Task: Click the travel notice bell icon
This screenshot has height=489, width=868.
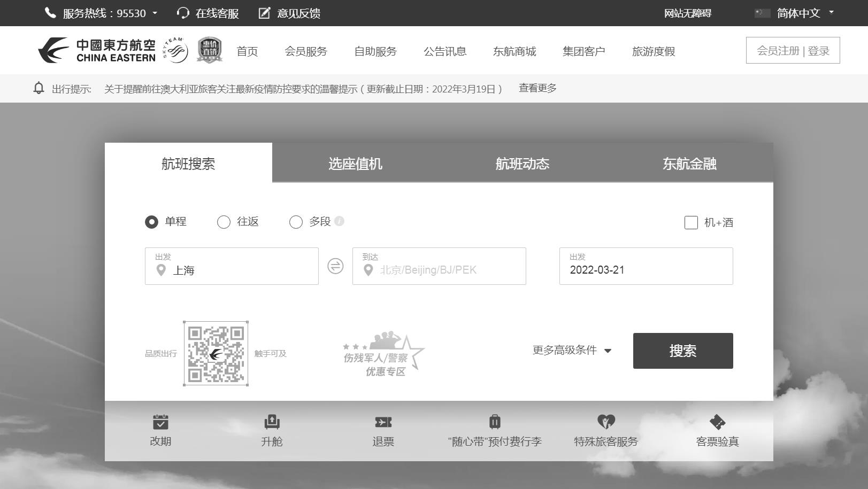Action: tap(39, 88)
